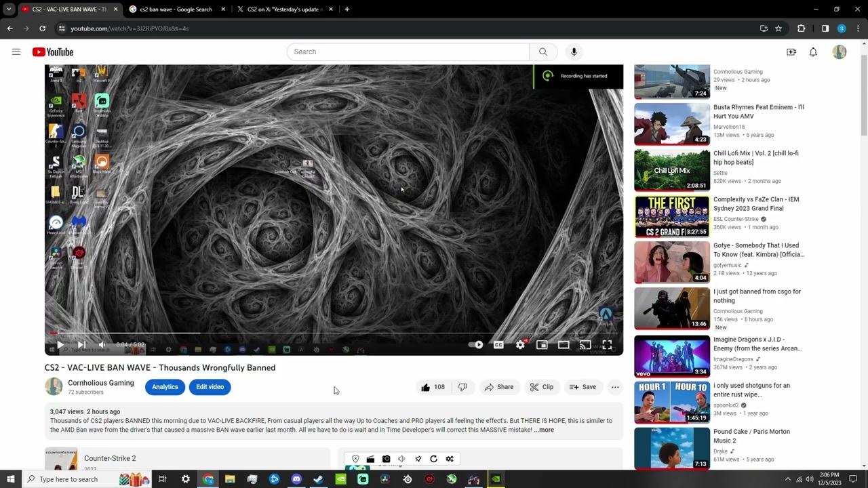
Task: Toggle closed captions on the video
Action: point(498,345)
